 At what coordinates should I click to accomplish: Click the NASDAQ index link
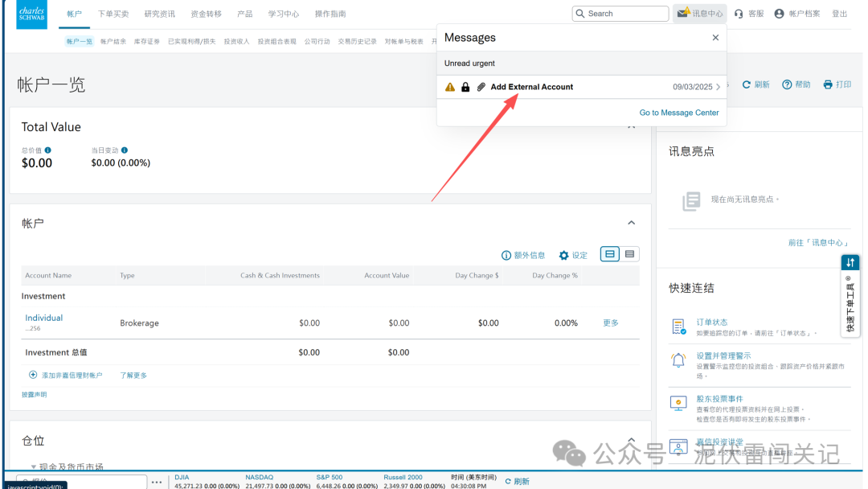pyautogui.click(x=259, y=477)
